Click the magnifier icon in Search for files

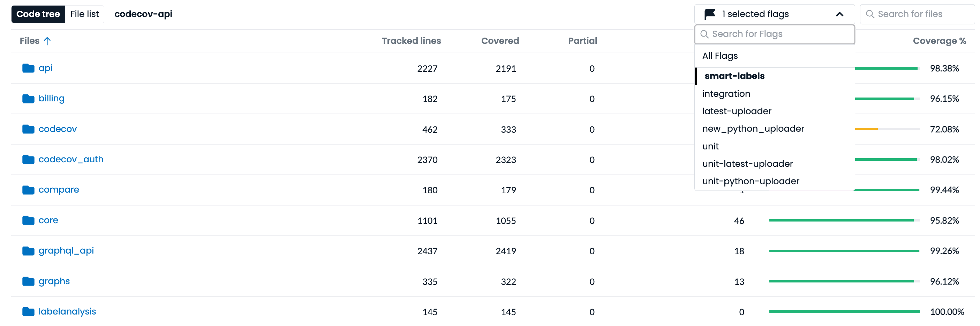tap(870, 14)
